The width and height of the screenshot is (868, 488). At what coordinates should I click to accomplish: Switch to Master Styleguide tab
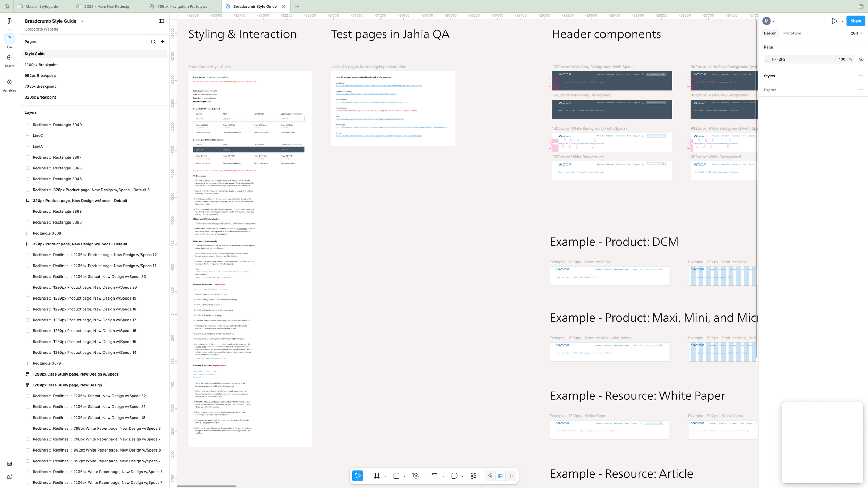click(42, 6)
